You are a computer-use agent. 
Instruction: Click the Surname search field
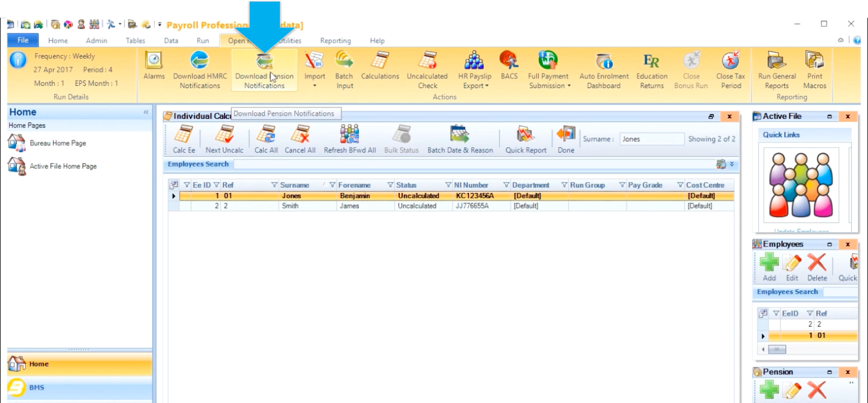pyautogui.click(x=652, y=139)
